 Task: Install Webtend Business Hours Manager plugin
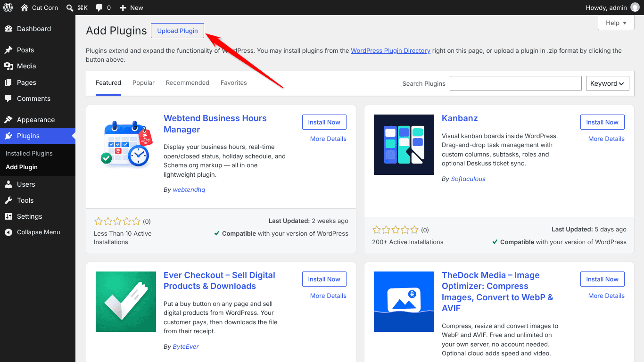coord(324,122)
